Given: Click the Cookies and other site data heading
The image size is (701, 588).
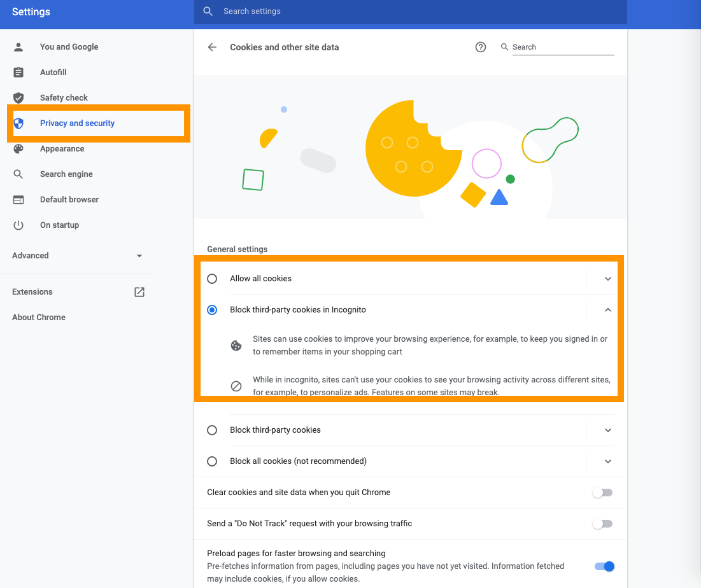Looking at the screenshot, I should tap(285, 47).
